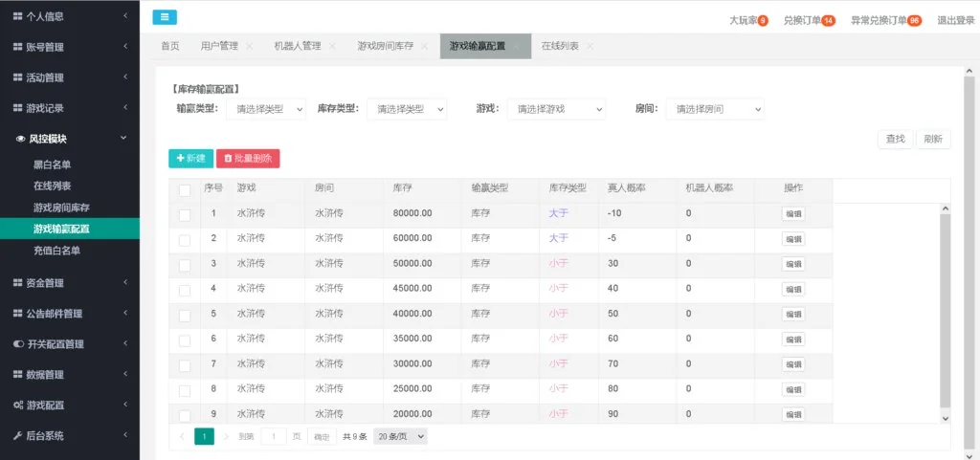Click 退出登录 to log out

tap(956, 21)
